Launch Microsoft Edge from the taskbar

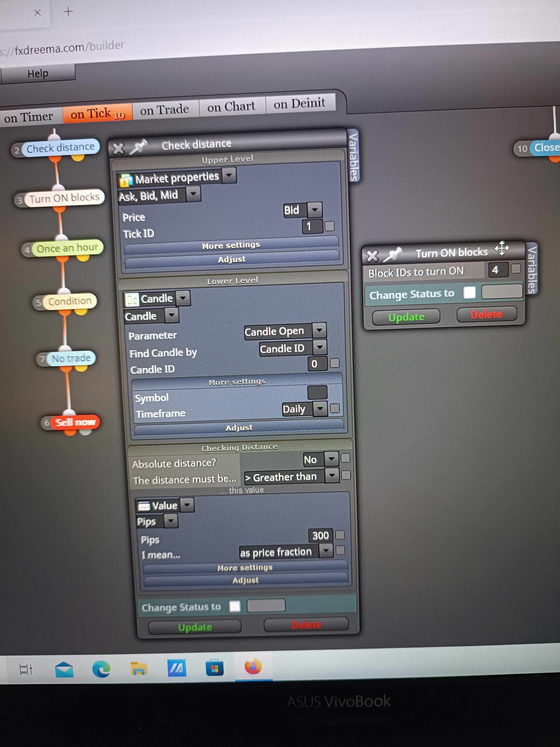pos(101,669)
